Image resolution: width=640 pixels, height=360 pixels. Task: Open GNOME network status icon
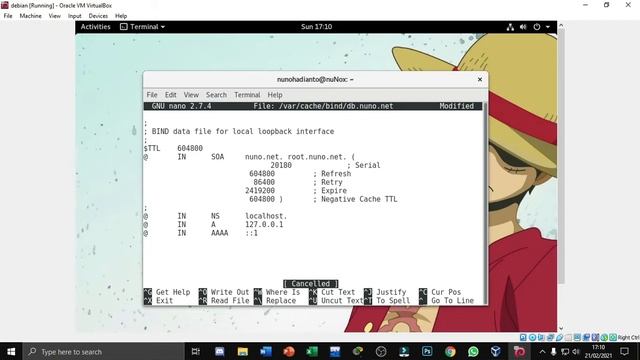[510, 27]
